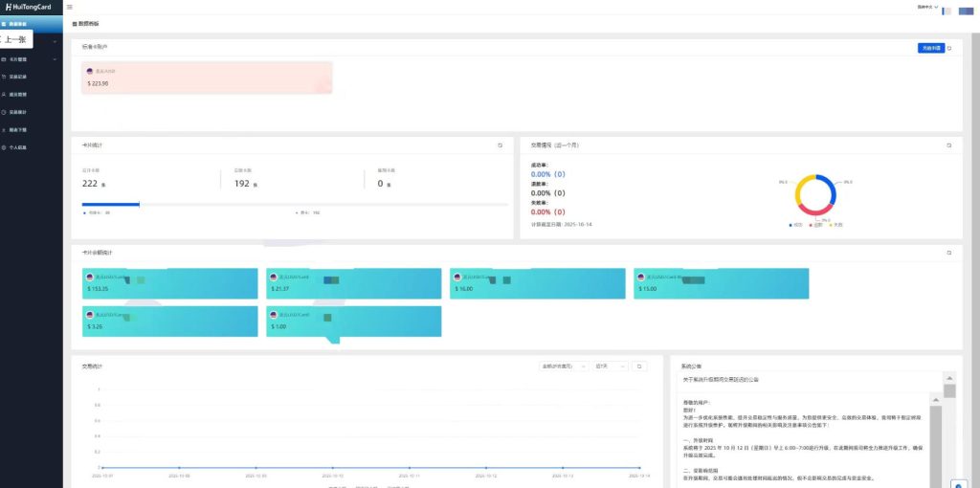Click the floating help icon at bottom right

[x=958, y=482]
